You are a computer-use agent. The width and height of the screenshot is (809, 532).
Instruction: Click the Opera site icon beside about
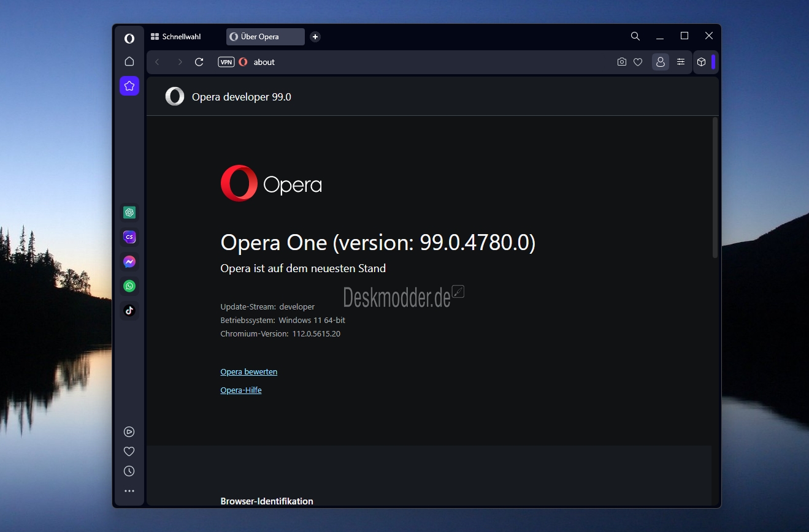pyautogui.click(x=243, y=62)
